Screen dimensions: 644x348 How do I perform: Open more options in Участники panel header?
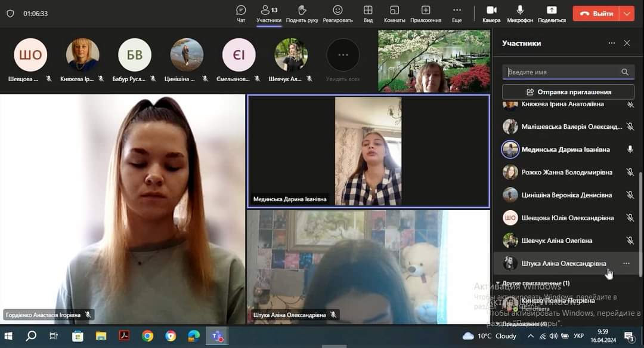pyautogui.click(x=612, y=43)
